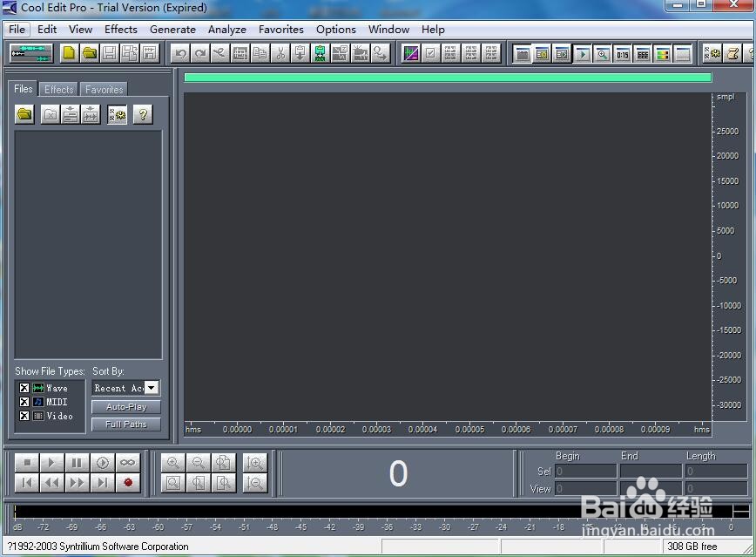Open a file using toolbar folder icon
Image resolution: width=756 pixels, height=557 pixels.
click(x=89, y=53)
